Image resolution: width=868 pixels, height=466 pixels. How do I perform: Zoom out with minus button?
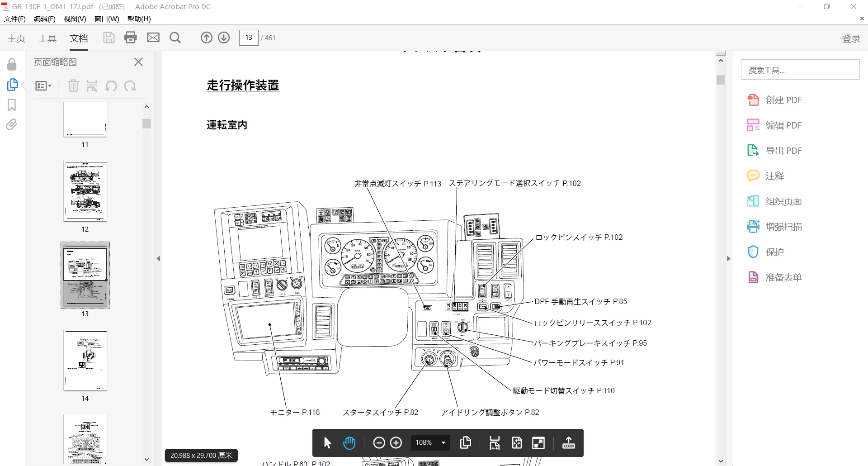379,442
